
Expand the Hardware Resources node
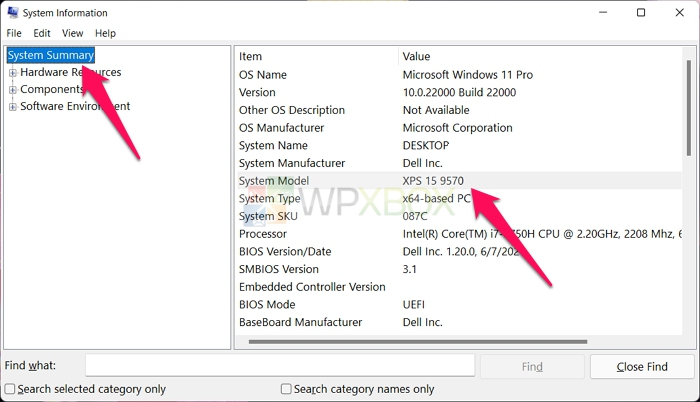13,72
